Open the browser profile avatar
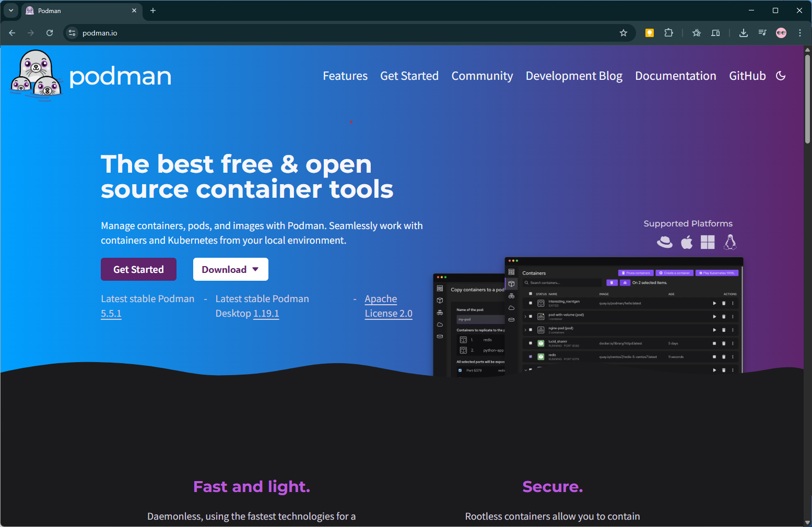Image resolution: width=812 pixels, height=527 pixels. (781, 33)
